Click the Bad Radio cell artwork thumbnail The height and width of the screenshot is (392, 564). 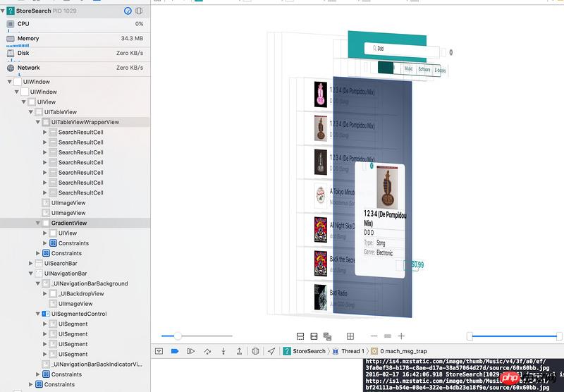[321, 297]
